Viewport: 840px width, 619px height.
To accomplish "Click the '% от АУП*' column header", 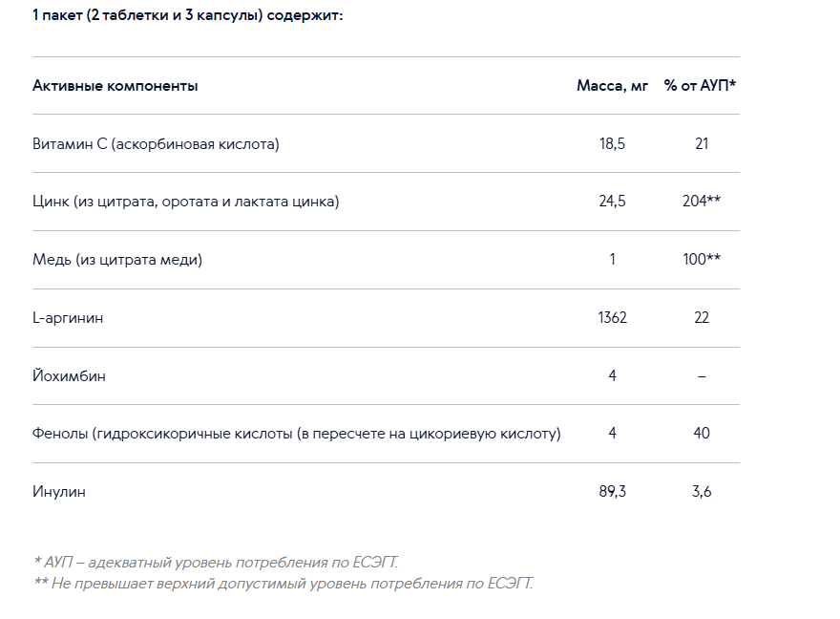I will [x=701, y=86].
